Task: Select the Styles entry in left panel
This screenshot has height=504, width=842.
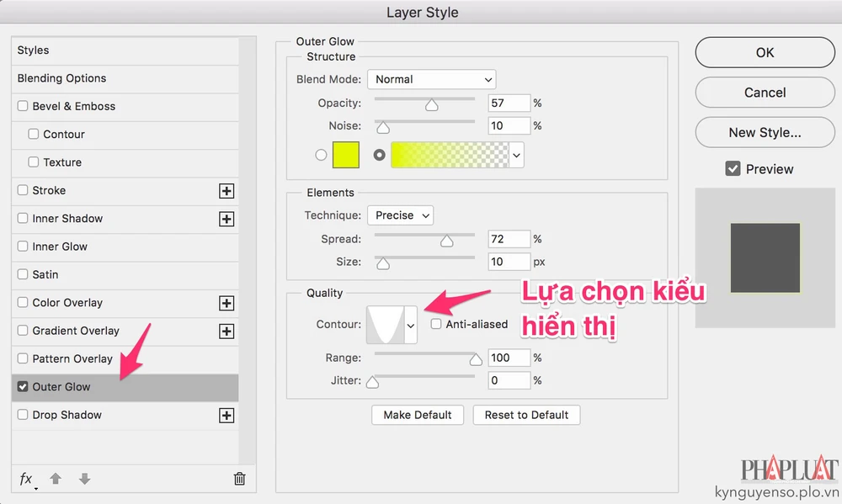Action: click(x=34, y=50)
